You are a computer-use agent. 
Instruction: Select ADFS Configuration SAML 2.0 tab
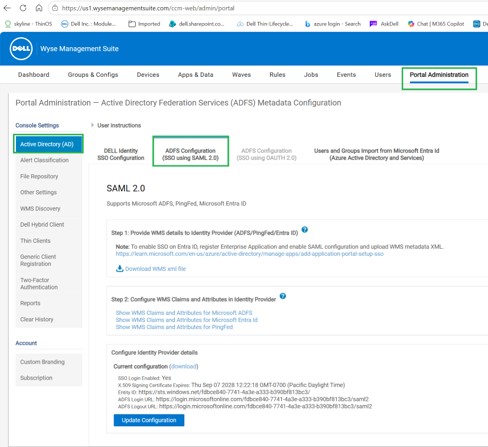point(191,154)
